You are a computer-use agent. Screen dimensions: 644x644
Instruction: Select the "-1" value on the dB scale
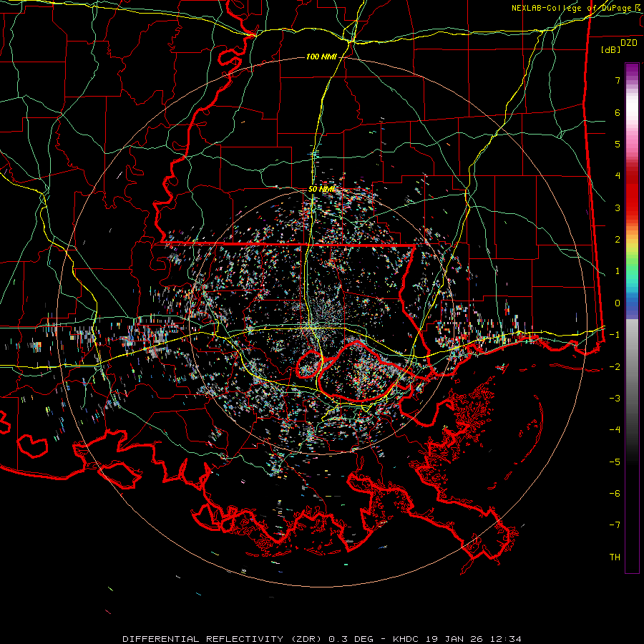coord(615,335)
